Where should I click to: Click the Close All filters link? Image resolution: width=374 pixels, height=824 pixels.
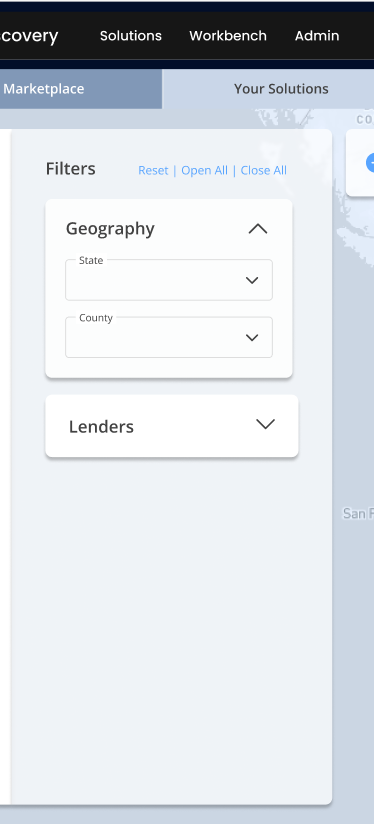click(264, 170)
